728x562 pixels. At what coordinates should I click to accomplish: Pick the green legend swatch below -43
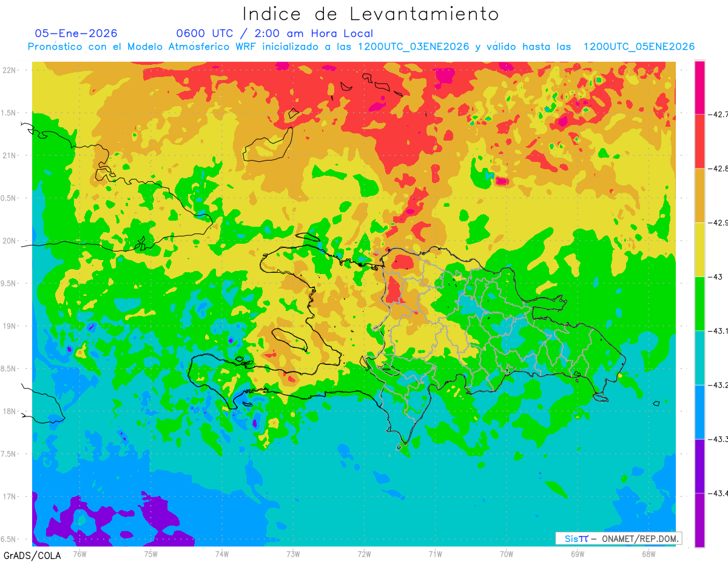(x=699, y=303)
